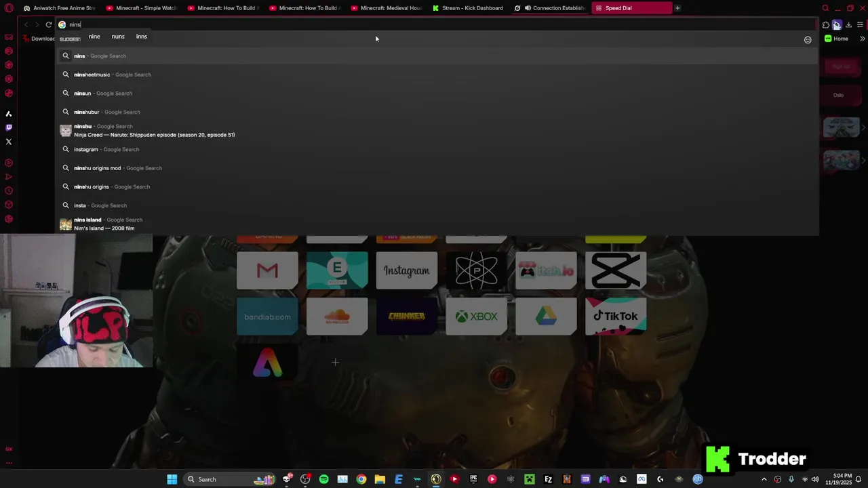Open the bandlab.com speed dial tile

click(267, 317)
